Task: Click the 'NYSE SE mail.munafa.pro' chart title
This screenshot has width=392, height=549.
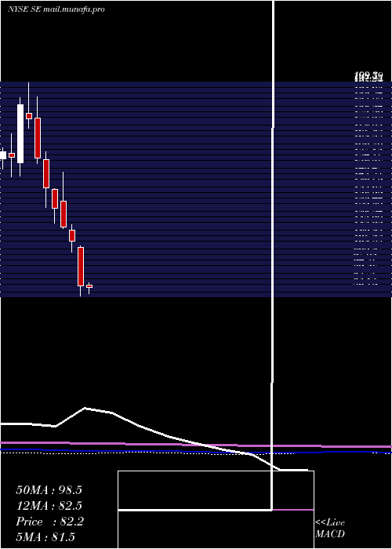Action: (56, 9)
